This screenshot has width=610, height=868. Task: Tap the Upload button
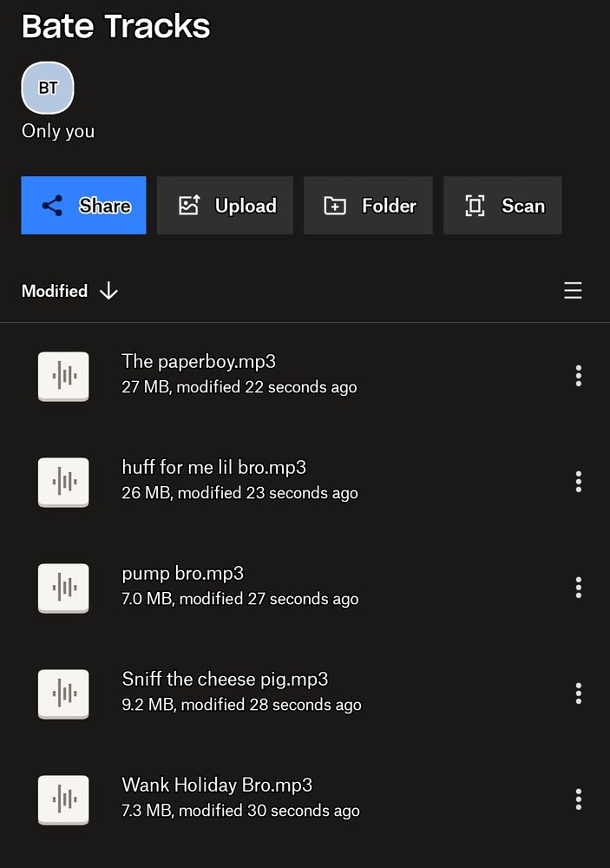(x=225, y=206)
